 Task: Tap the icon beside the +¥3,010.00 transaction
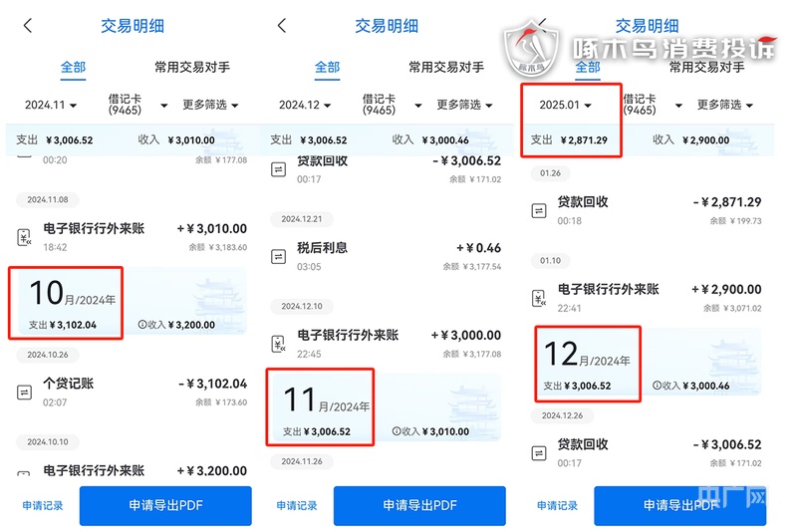point(25,237)
